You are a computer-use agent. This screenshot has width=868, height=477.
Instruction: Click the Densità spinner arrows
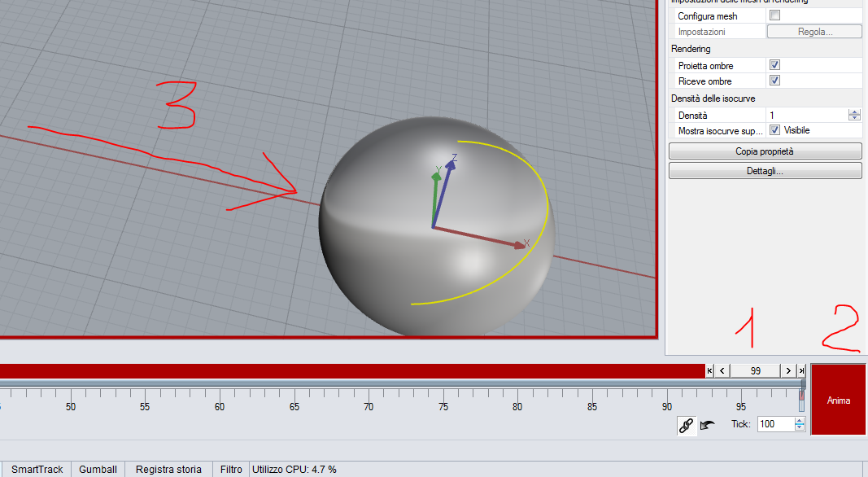pyautogui.click(x=854, y=116)
